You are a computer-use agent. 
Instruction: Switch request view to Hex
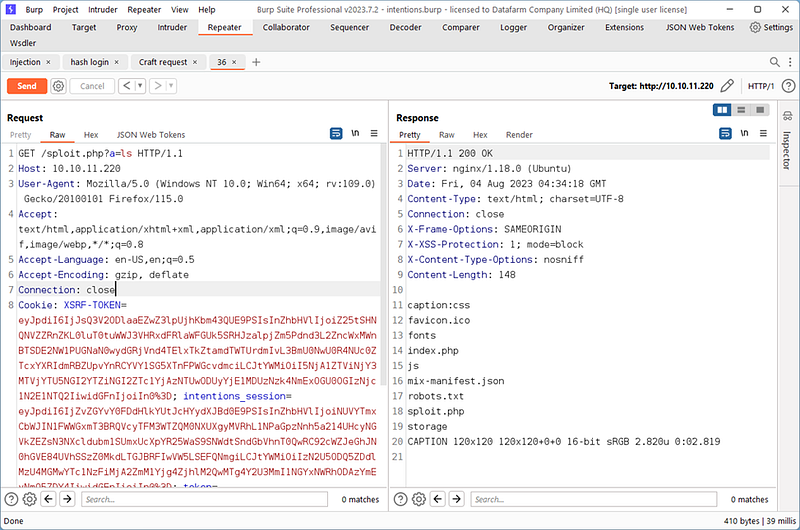click(x=91, y=135)
